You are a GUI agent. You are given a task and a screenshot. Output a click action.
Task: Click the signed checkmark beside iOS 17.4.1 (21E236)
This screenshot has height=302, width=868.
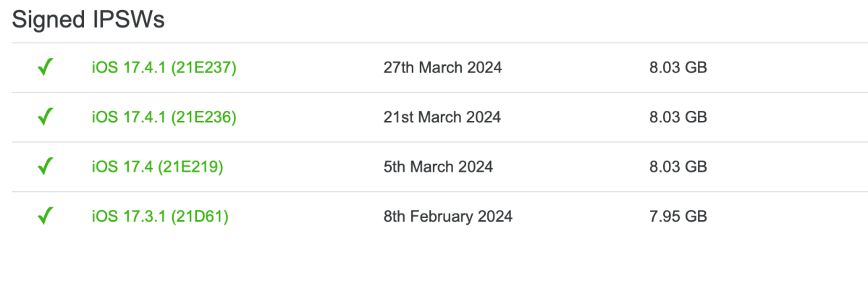pos(46,117)
